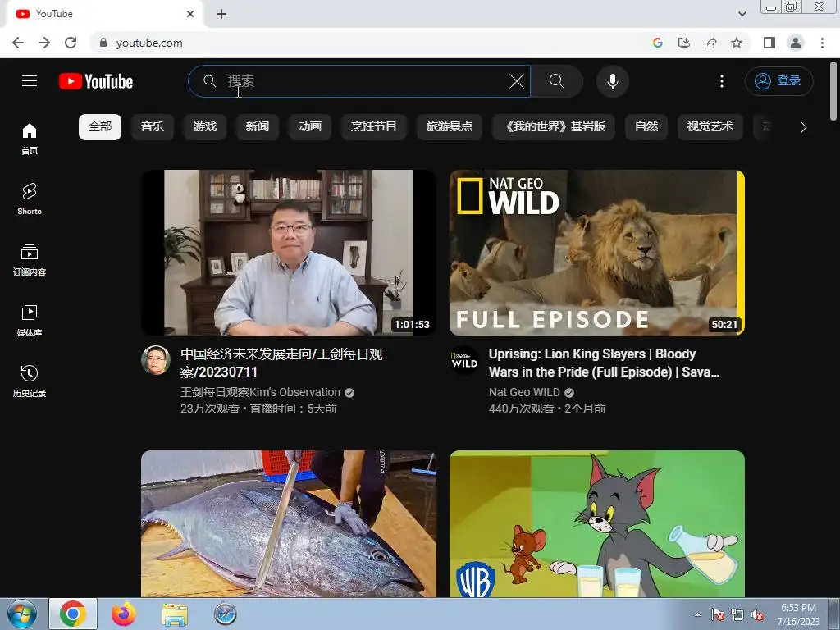Viewport: 840px width, 630px height.
Task: Select the 音乐 chip
Action: click(x=152, y=127)
